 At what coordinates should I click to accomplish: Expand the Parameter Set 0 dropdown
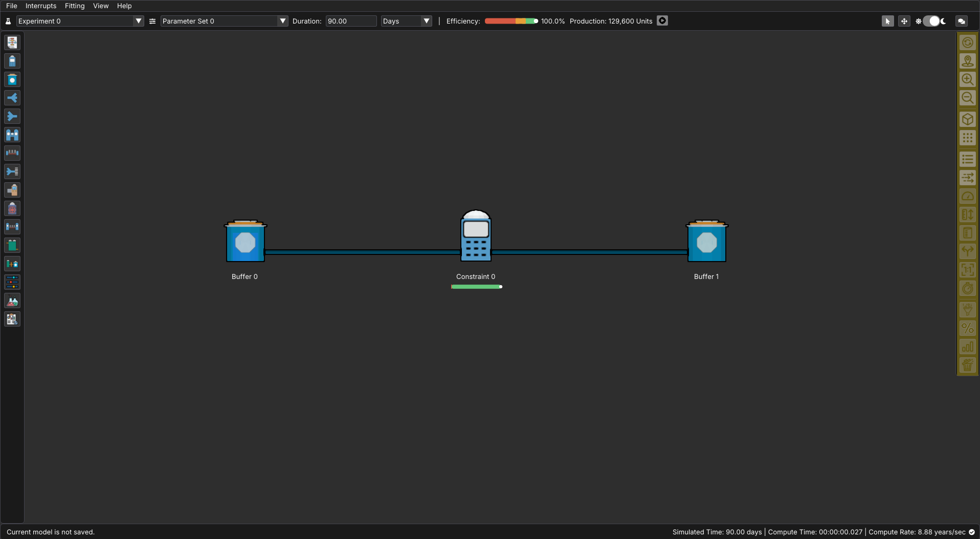282,21
